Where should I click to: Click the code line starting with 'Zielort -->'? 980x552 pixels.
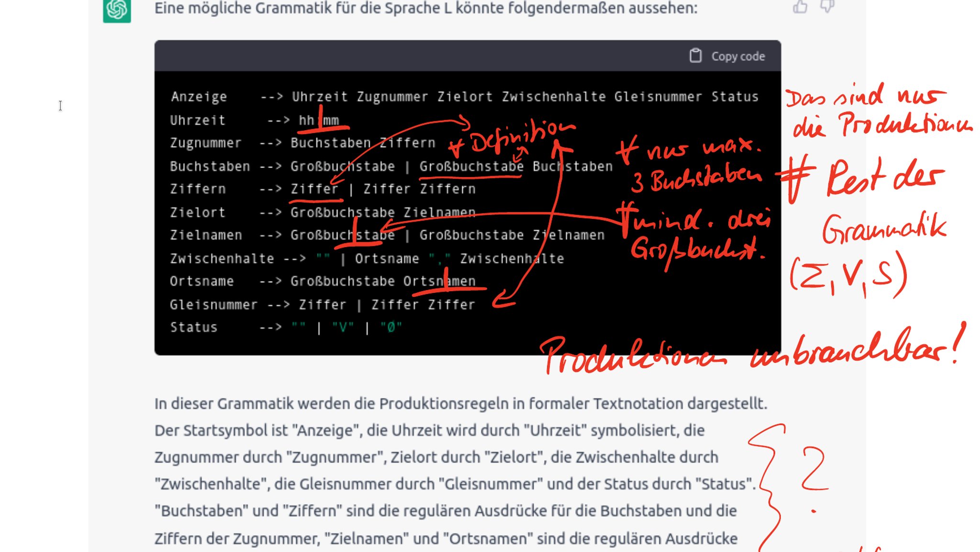pos(323,212)
